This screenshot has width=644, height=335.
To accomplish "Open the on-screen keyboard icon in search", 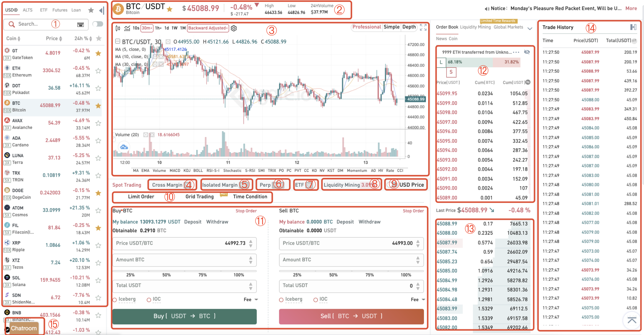I will pos(80,24).
